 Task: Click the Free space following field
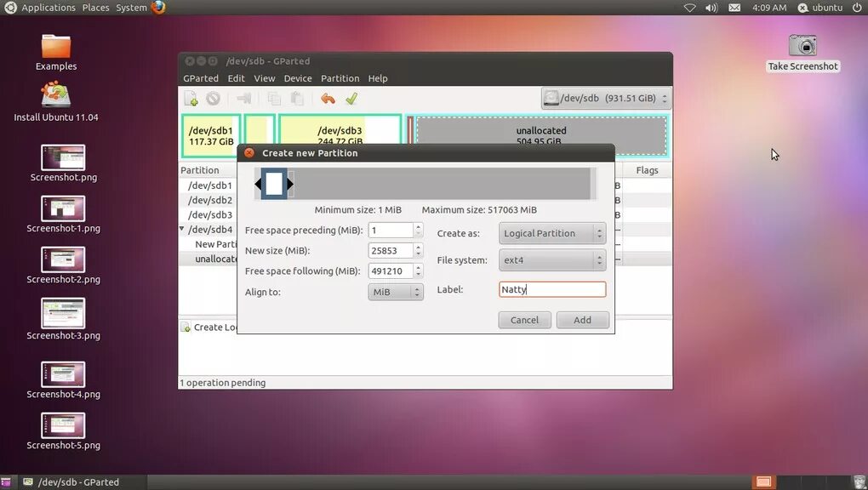(x=391, y=271)
